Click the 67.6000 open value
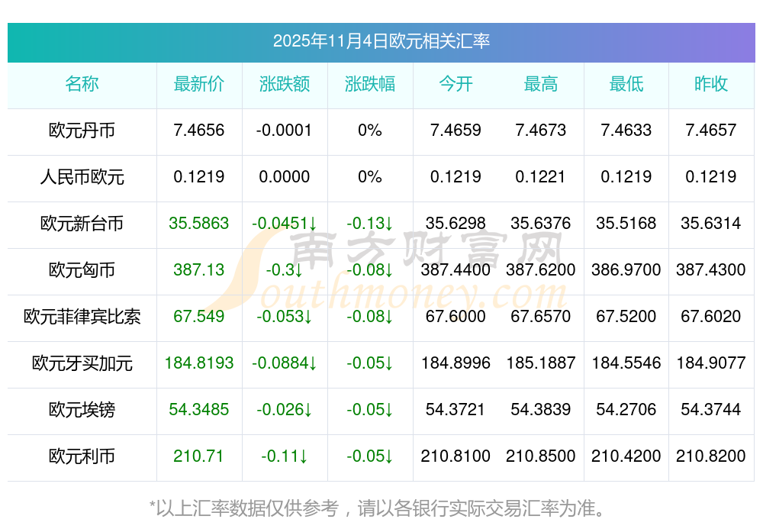The image size is (763, 532). click(456, 317)
